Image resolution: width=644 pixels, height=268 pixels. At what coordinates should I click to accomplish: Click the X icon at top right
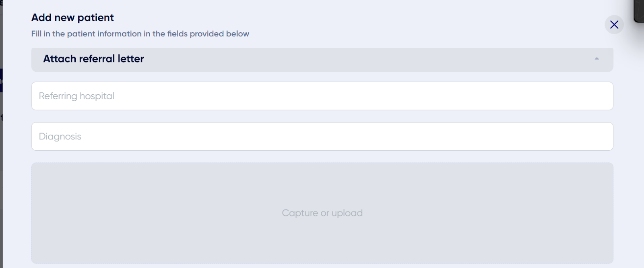click(x=614, y=25)
